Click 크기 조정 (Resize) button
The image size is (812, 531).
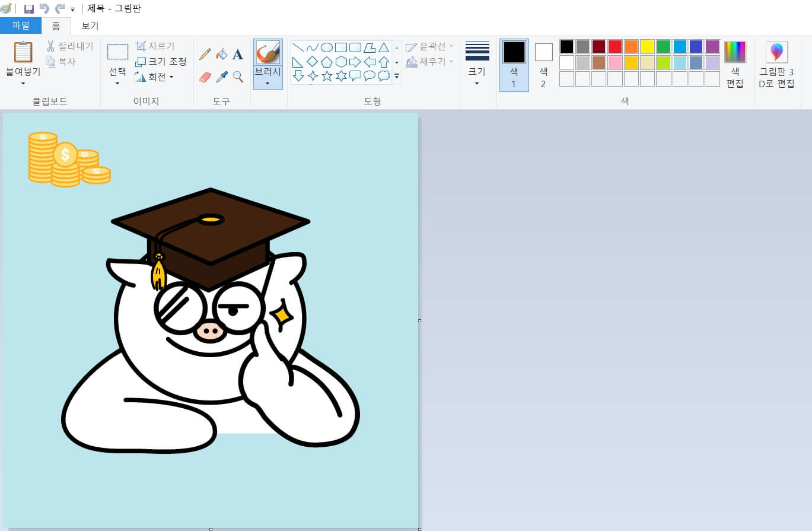coord(161,62)
